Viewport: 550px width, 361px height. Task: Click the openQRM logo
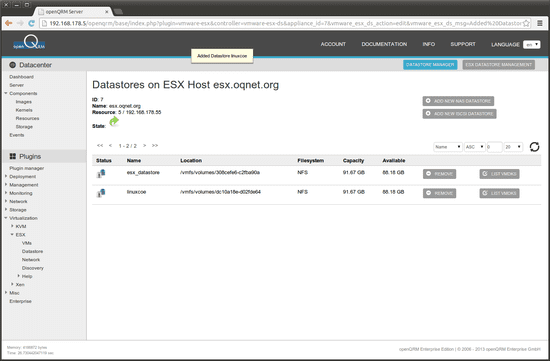29,43
